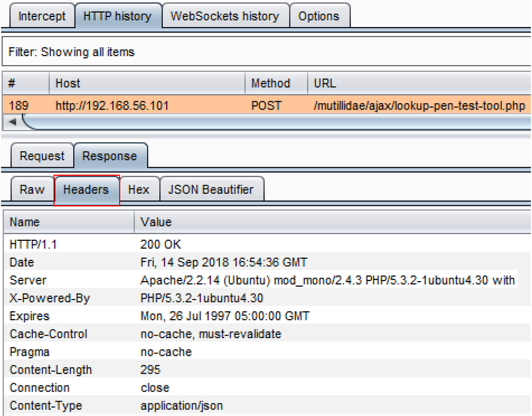Select request row number 189

[x=267, y=105]
